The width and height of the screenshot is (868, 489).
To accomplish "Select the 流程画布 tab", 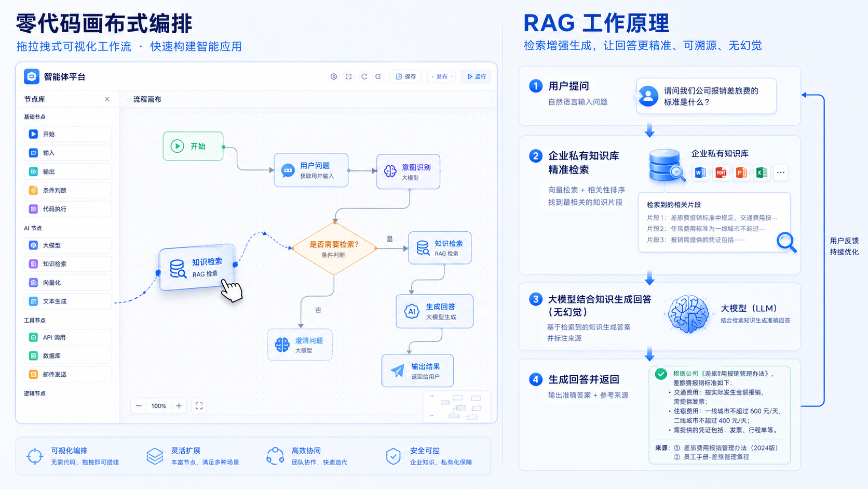I will pos(147,99).
